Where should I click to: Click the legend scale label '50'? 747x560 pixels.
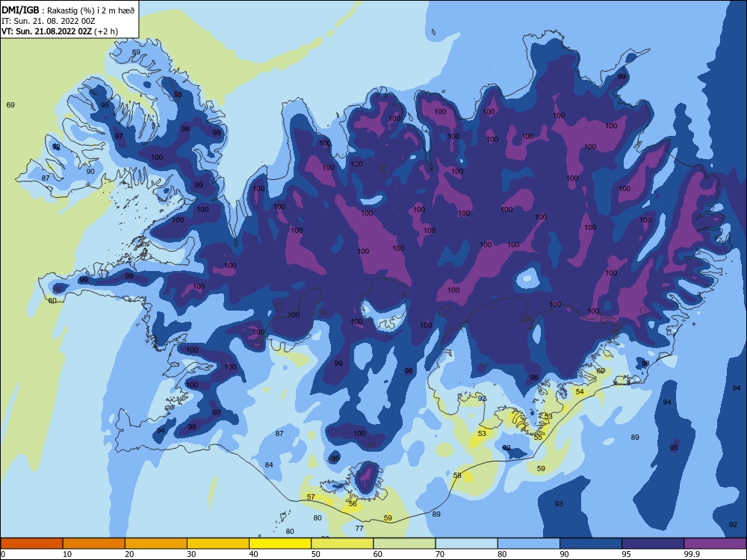pos(315,554)
